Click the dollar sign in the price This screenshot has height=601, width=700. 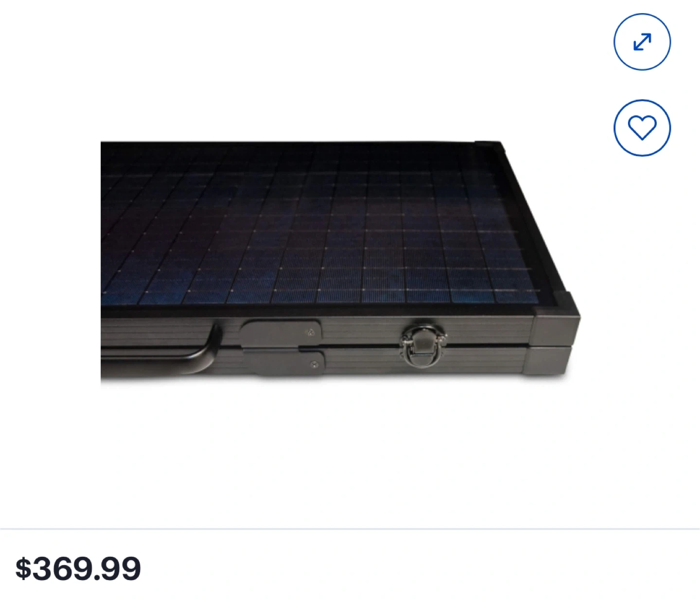23,568
